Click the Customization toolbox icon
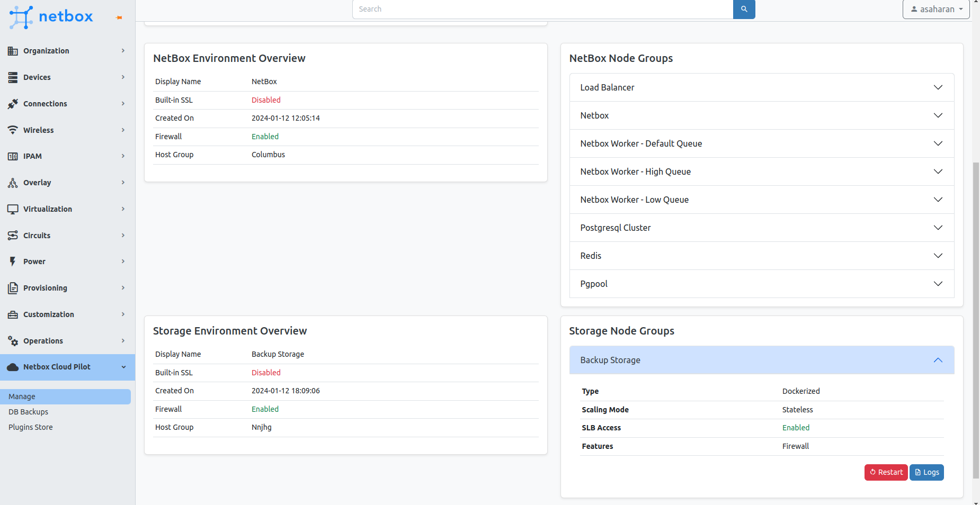This screenshot has height=505, width=980. click(x=13, y=314)
